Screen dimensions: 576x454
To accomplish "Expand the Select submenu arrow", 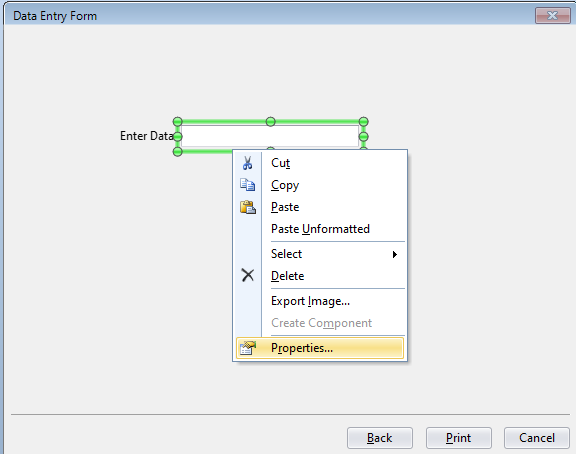I will pyautogui.click(x=395, y=254).
